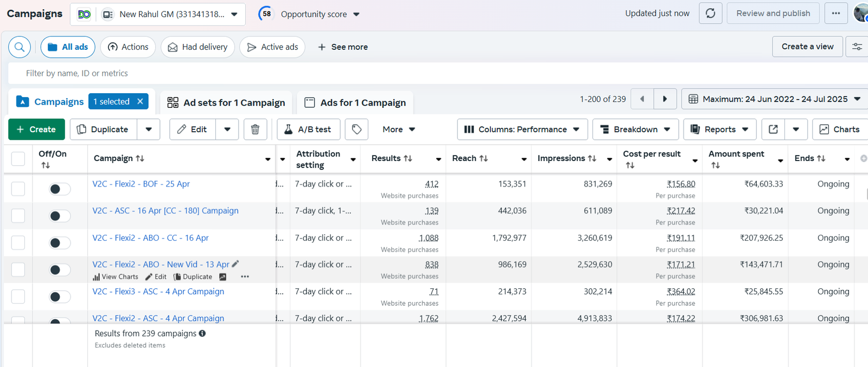Open the filter settings sliders icon
Screen dimensions: 868x367
tap(857, 47)
